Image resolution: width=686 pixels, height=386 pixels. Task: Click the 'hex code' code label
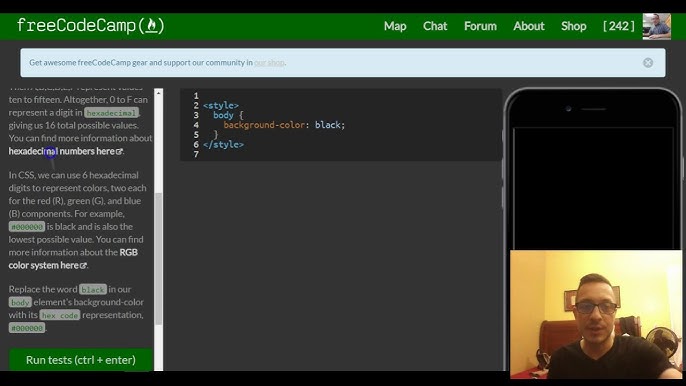tap(60, 315)
